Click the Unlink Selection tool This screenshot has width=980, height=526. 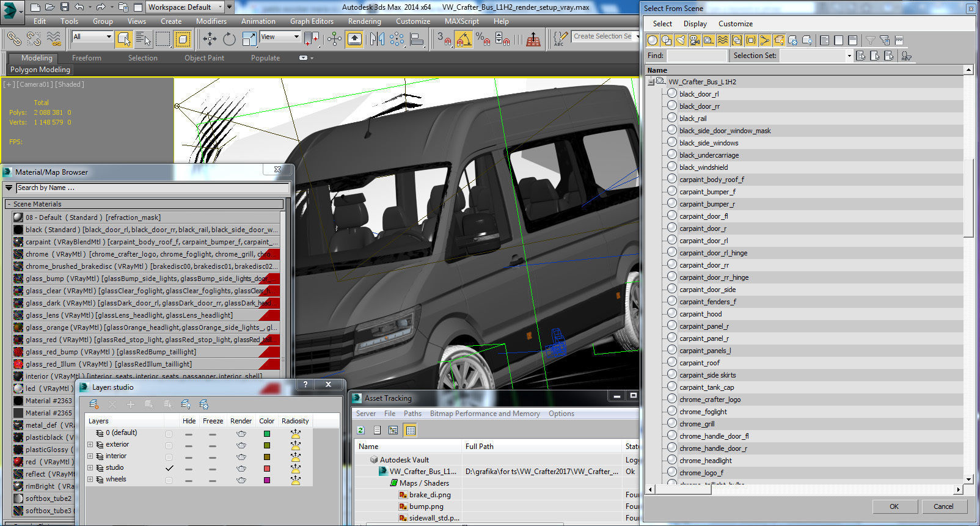click(34, 38)
